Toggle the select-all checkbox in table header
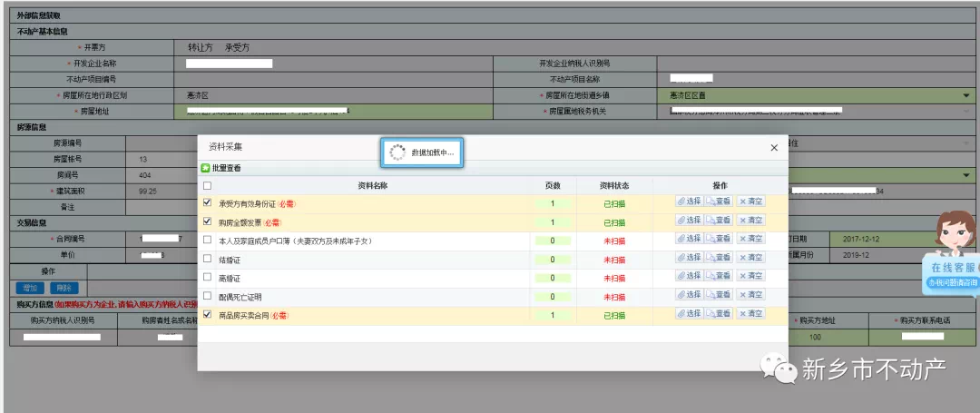 click(x=208, y=185)
